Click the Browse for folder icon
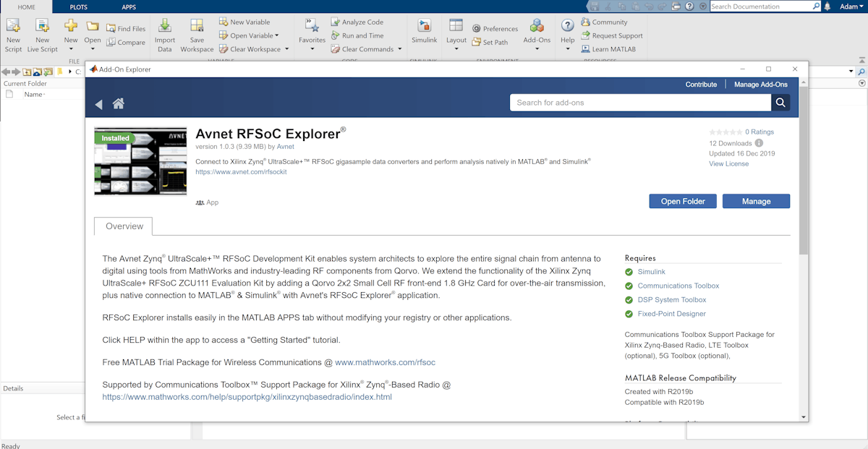Viewport: 868px width, 449px height. point(48,72)
